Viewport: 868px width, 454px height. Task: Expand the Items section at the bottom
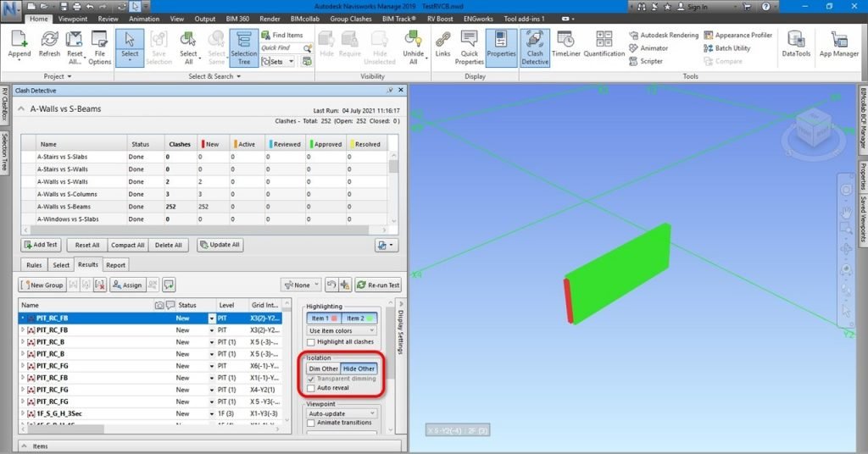(24, 446)
